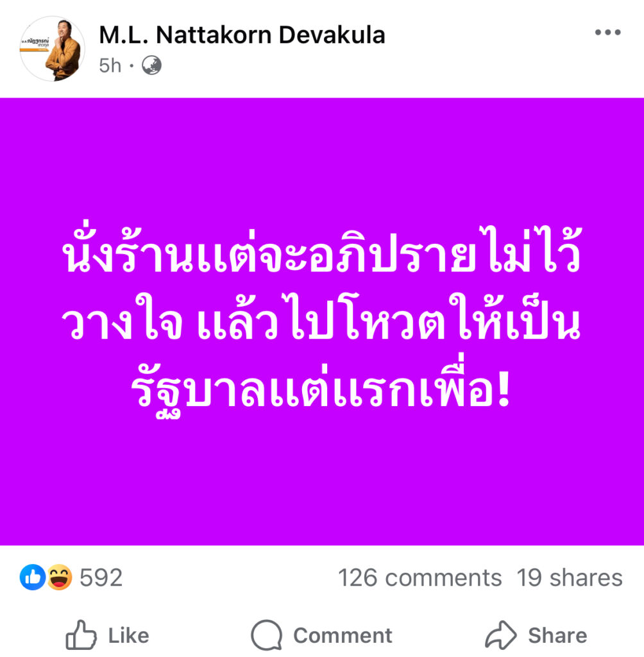The width and height of the screenshot is (644, 657).
Task: Open the 126 comments link
Action: [x=420, y=578]
